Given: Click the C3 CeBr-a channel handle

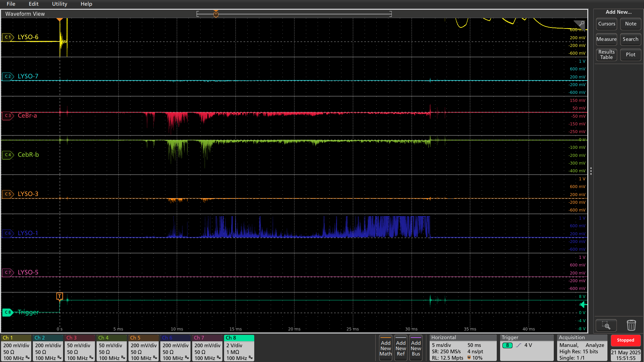Looking at the screenshot, I should 8,116.
